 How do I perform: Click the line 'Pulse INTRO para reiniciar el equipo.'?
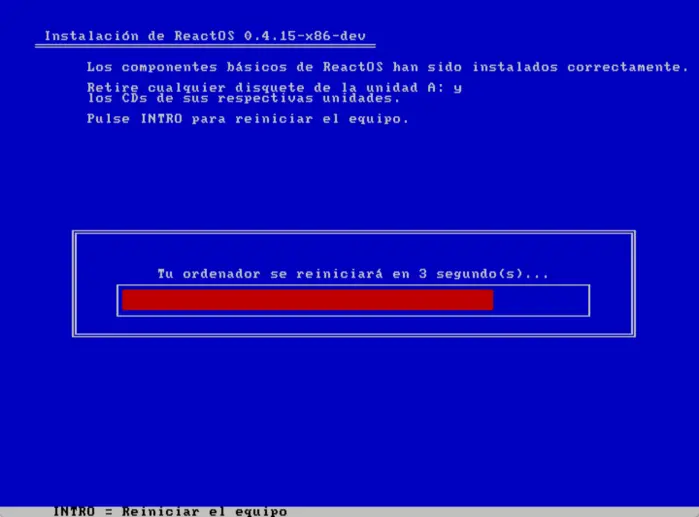(x=247, y=119)
